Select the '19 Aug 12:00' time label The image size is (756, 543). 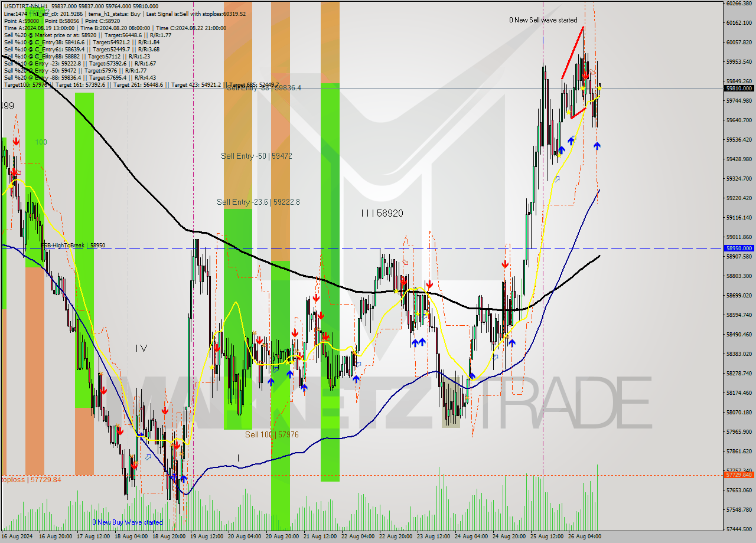pos(207,537)
